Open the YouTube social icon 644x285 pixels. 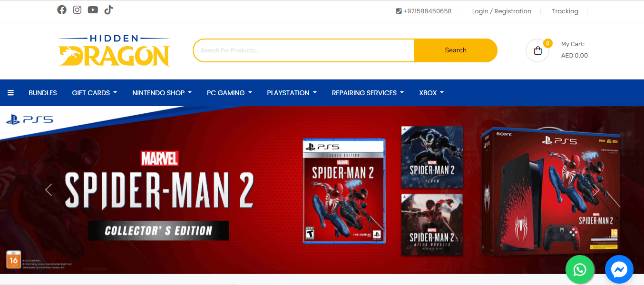click(x=93, y=10)
